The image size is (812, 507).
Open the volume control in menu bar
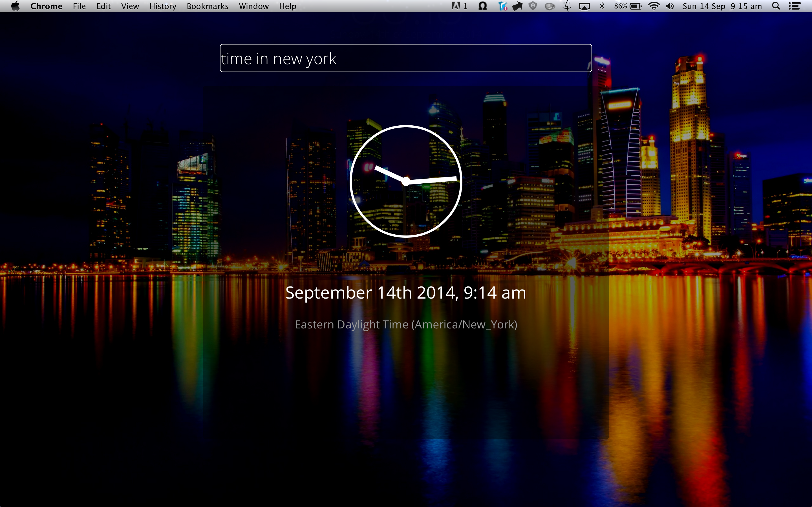coord(670,6)
